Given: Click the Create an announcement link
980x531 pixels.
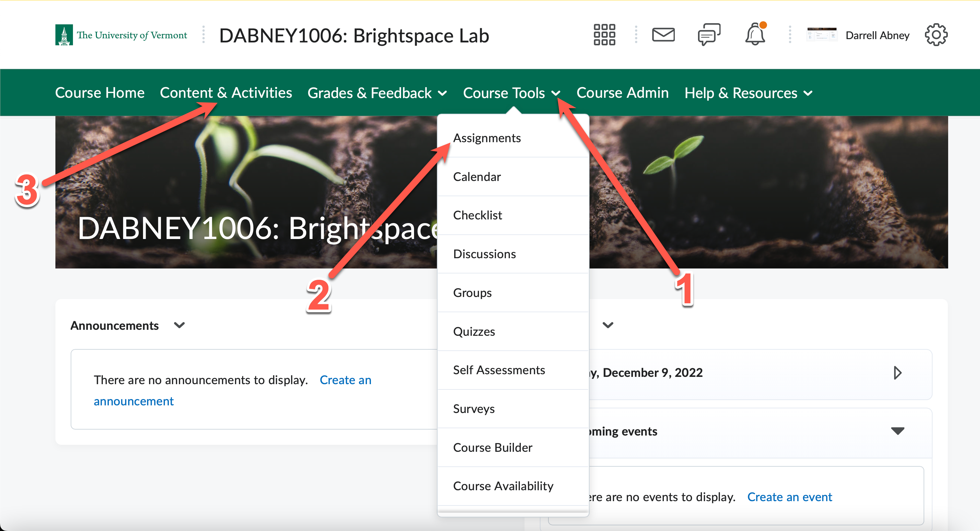Looking at the screenshot, I should click(x=233, y=390).
